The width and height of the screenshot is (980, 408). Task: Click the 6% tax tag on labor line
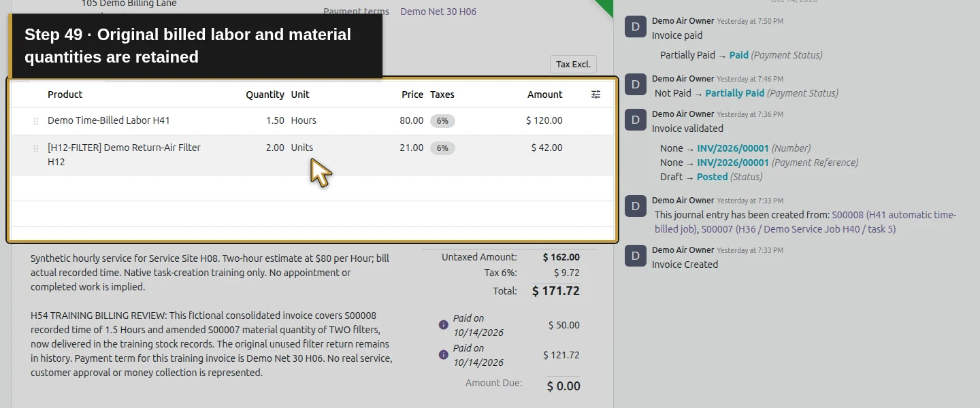(442, 121)
